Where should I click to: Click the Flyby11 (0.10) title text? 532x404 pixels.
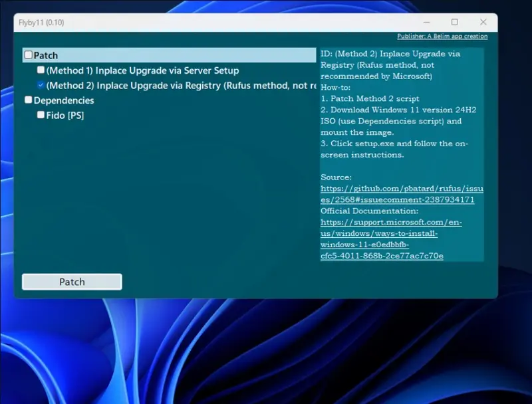[x=41, y=23]
